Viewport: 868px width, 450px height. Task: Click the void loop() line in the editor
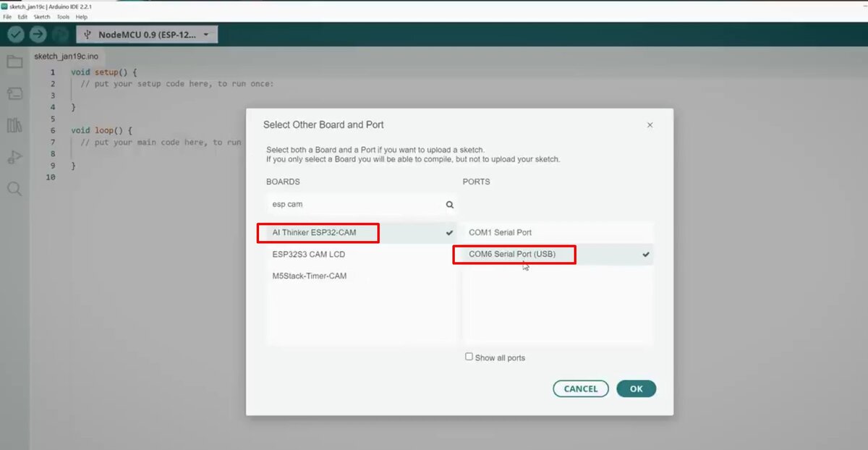[x=101, y=130]
